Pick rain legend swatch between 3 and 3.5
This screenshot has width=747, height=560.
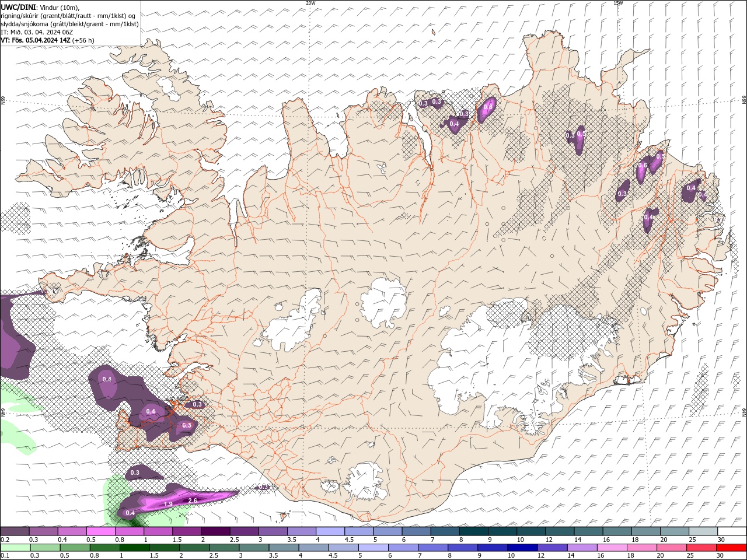pyautogui.click(x=253, y=547)
